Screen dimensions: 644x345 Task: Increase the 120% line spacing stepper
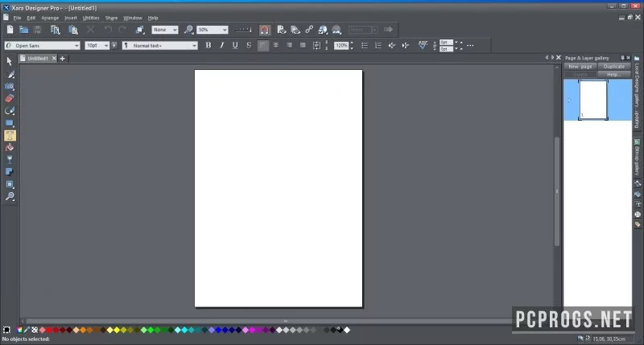click(x=352, y=43)
